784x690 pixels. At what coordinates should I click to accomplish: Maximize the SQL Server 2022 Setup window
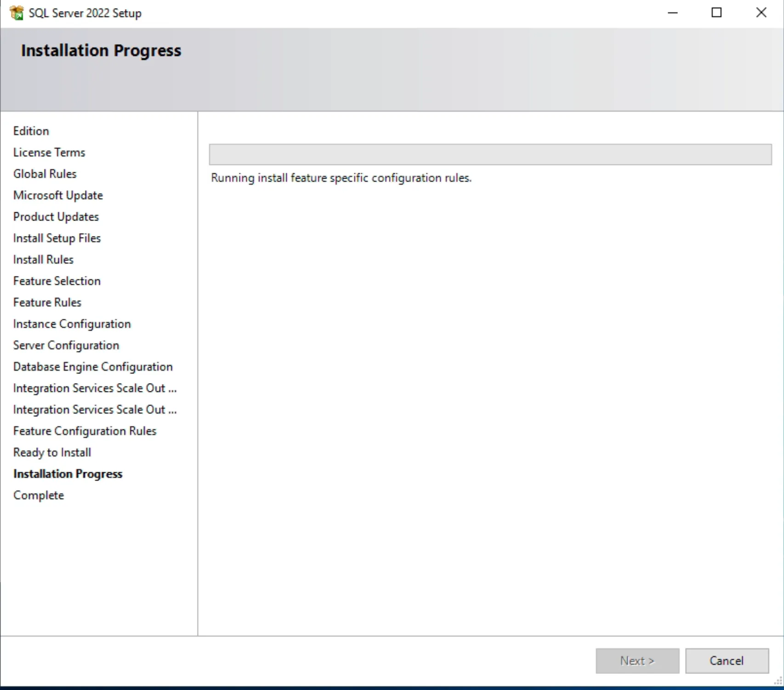716,13
